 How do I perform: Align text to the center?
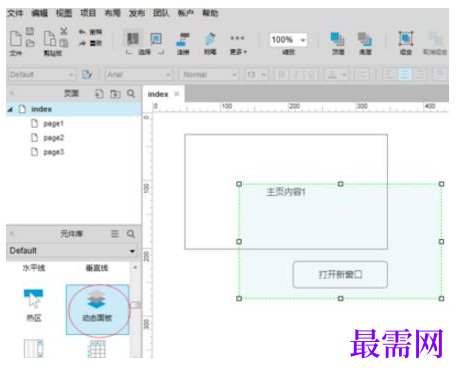coord(404,74)
